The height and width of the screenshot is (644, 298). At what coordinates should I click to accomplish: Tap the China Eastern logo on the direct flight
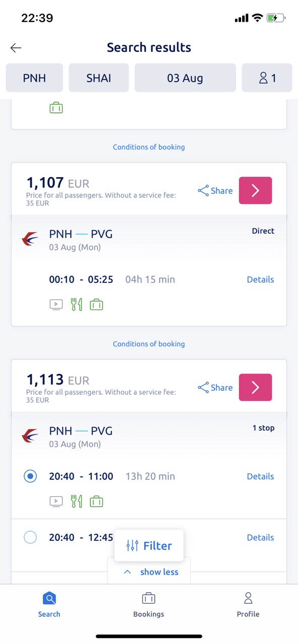click(x=30, y=239)
